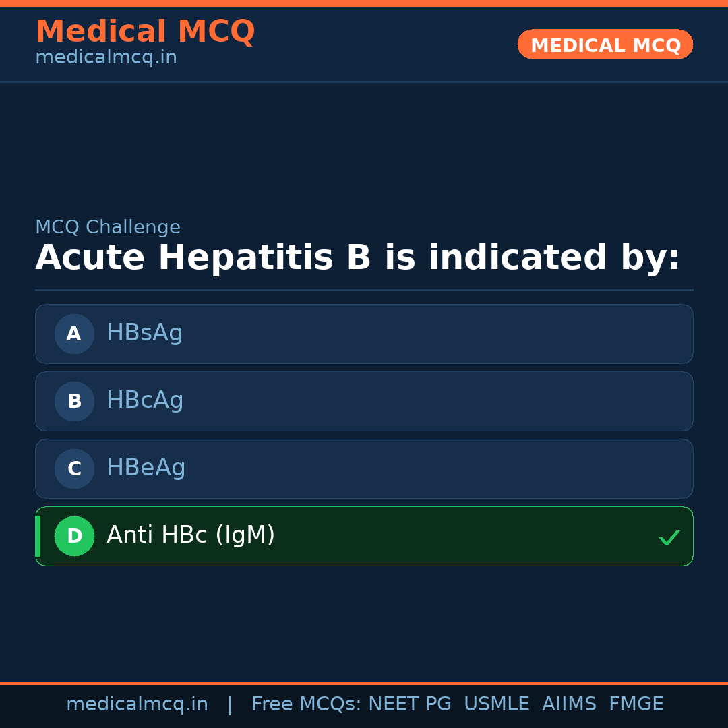This screenshot has width=728, height=728.
Task: Choose the HBcAg answer option
Action: pyautogui.click(x=364, y=401)
